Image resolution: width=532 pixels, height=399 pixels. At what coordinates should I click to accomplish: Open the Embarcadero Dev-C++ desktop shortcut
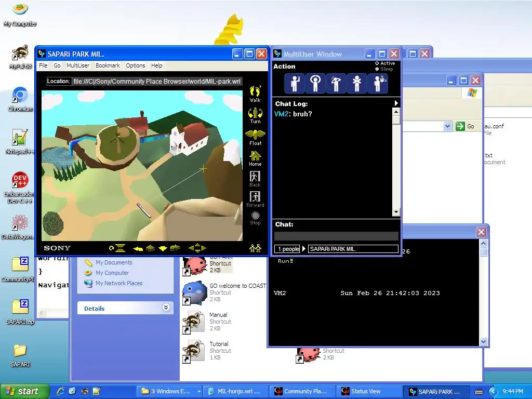click(x=20, y=188)
